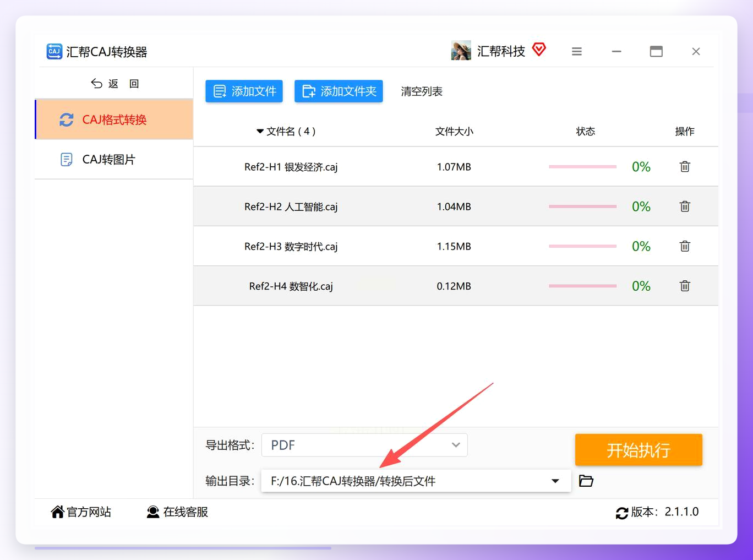The width and height of the screenshot is (753, 560).
Task: Click the orange 开始执行 button
Action: point(639,450)
